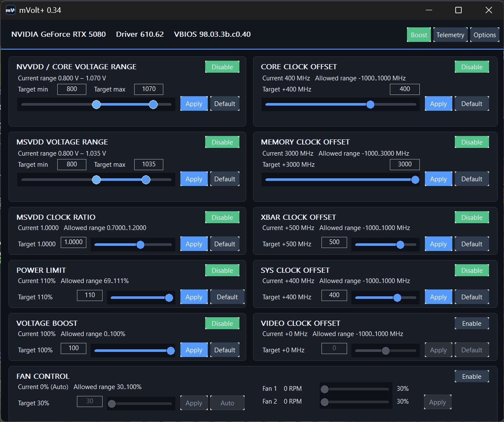504x422 pixels.
Task: Click the SYS Clock Offset slider handle
Action: (x=397, y=298)
